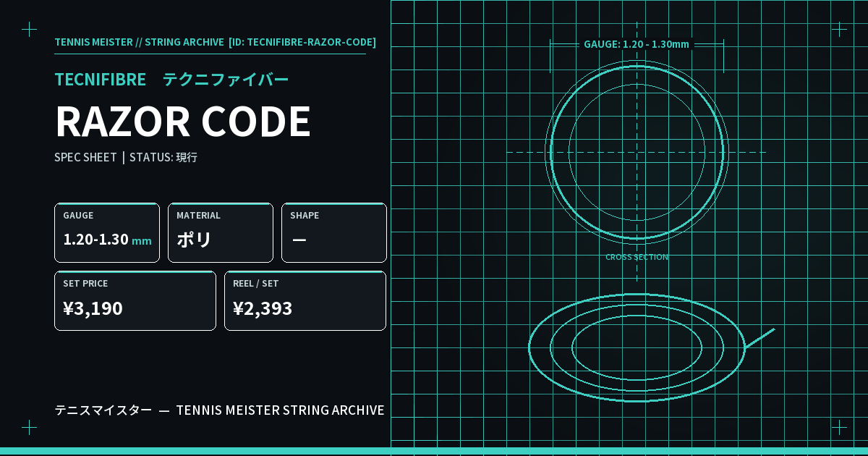The width and height of the screenshot is (868, 456).
Task: Click the REEL / SET ¥2,393 card
Action: 305,301
